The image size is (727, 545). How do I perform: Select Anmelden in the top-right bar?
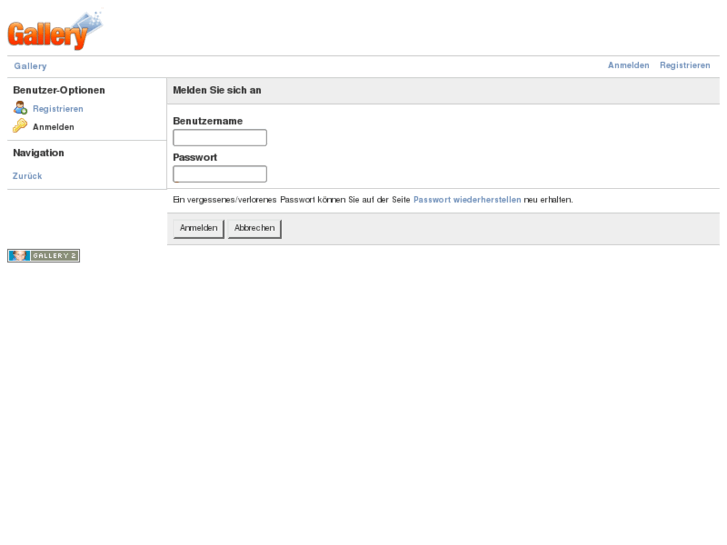point(628,65)
